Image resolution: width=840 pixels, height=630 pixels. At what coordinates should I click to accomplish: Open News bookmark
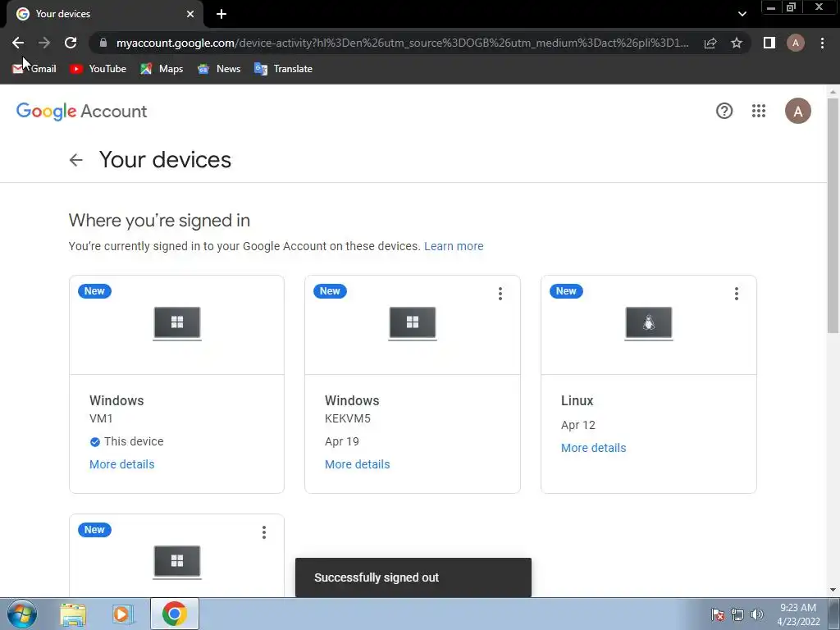(219, 69)
